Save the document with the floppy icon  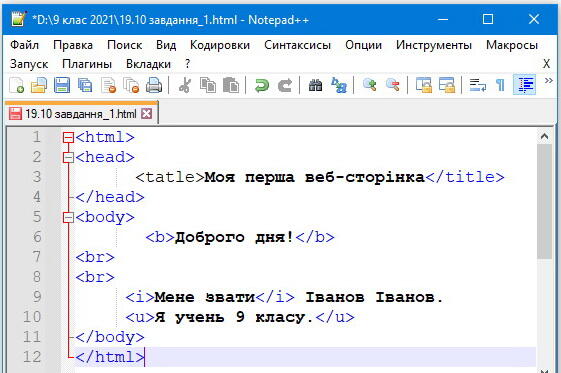[62, 85]
